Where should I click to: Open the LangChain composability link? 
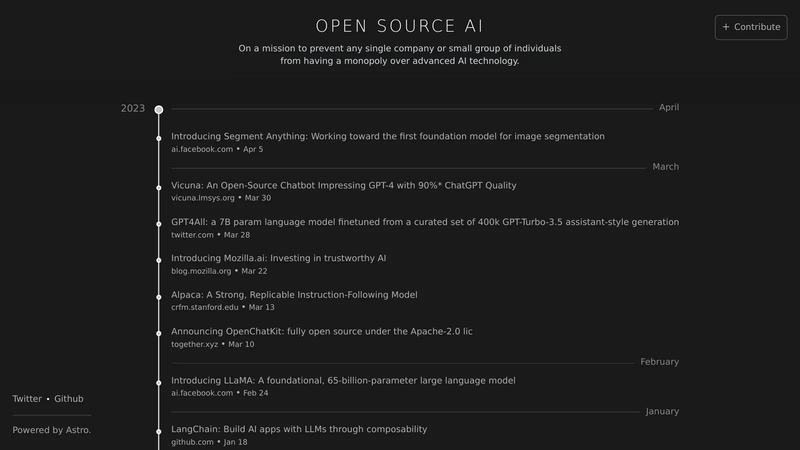299,429
